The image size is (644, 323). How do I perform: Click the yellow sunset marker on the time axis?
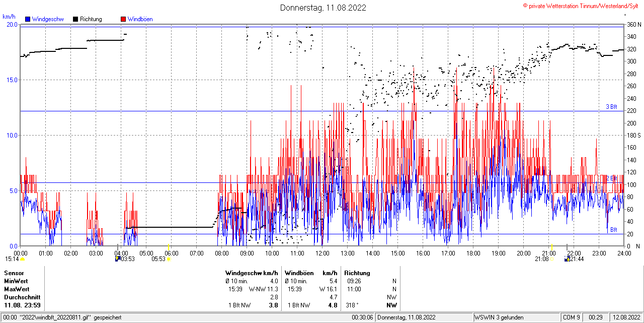click(552, 246)
